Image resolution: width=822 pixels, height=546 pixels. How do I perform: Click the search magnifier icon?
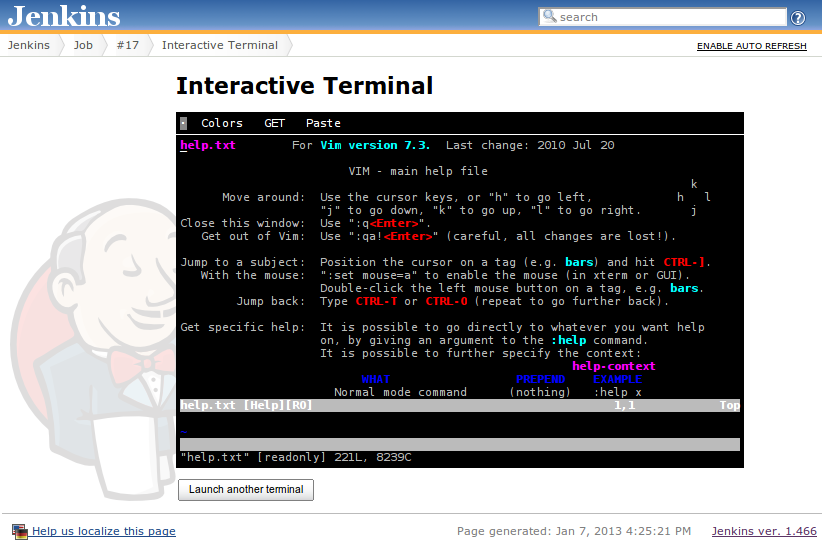(549, 16)
